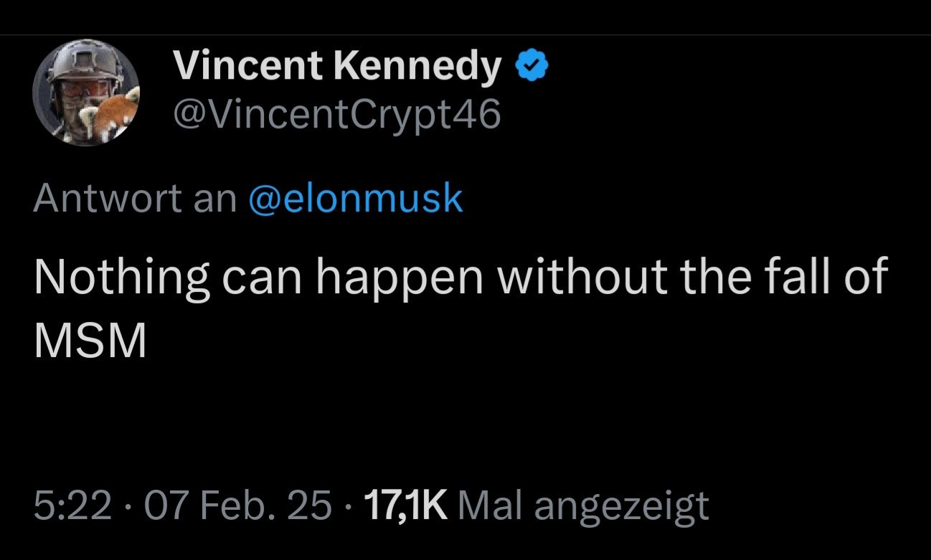This screenshot has height=560, width=931.
Task: Click the 5:22 timestamp
Action: pos(72,506)
